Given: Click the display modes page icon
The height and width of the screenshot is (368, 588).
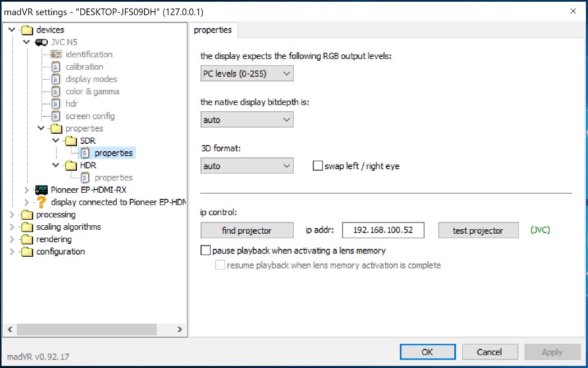Looking at the screenshot, I should pos(56,79).
